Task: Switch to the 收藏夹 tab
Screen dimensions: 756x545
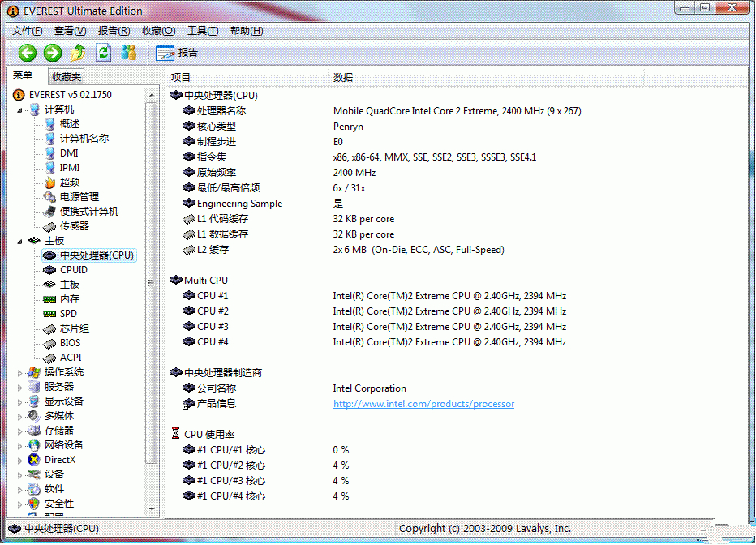Action: click(66, 76)
